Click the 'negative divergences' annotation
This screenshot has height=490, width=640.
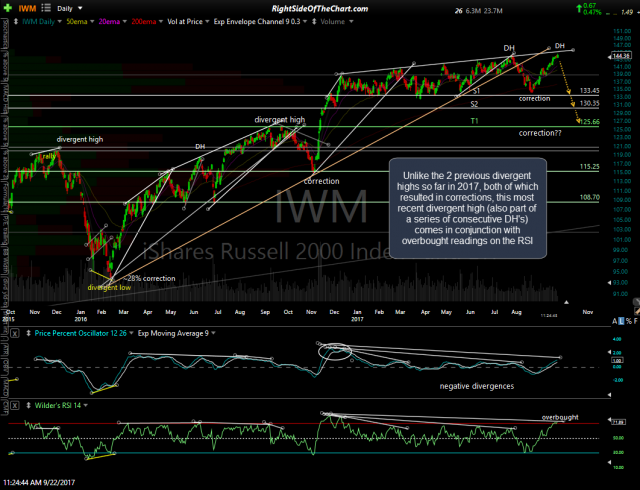point(477,386)
